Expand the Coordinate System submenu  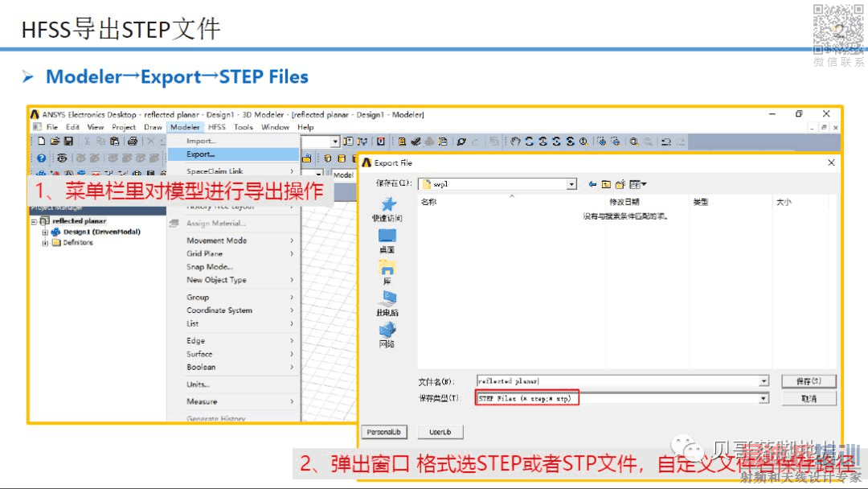[240, 310]
